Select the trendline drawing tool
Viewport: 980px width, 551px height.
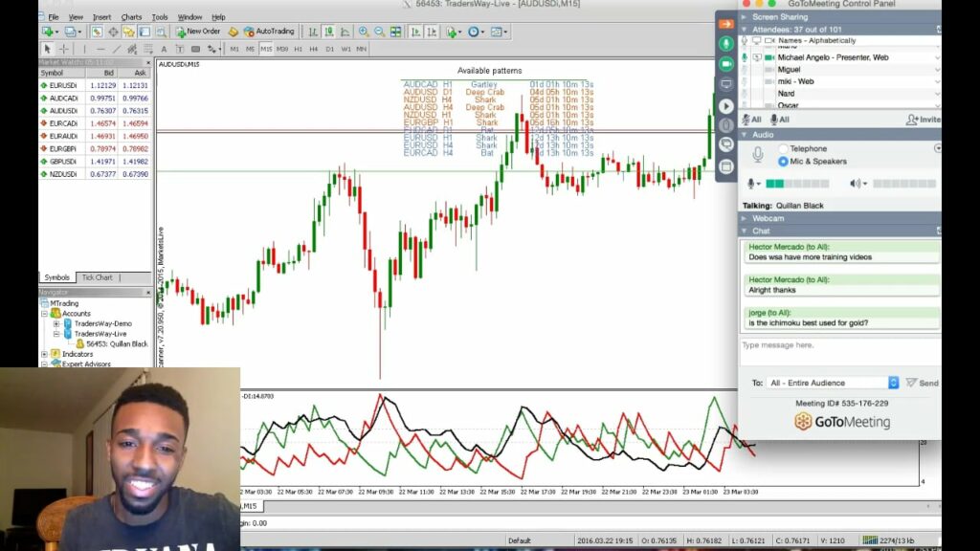(117, 49)
